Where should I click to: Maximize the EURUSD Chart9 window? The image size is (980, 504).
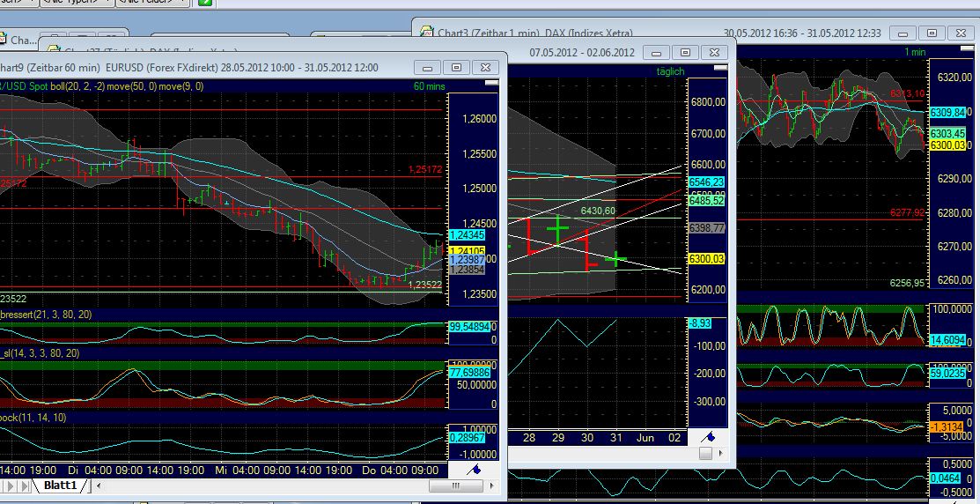point(456,68)
